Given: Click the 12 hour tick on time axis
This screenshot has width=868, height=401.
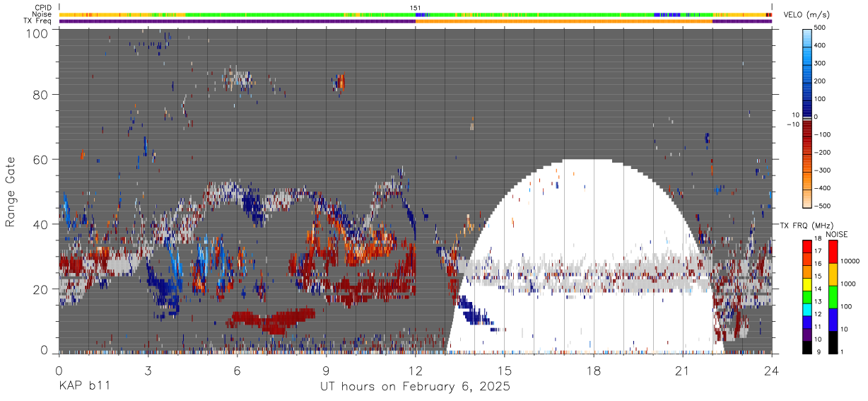Looking at the screenshot, I should (415, 371).
